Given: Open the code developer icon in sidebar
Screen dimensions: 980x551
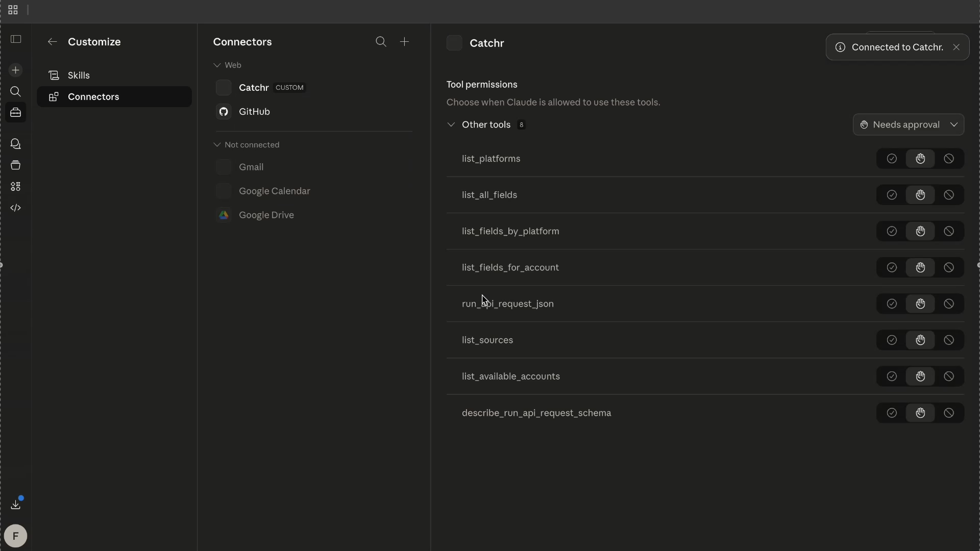Looking at the screenshot, I should tap(16, 208).
